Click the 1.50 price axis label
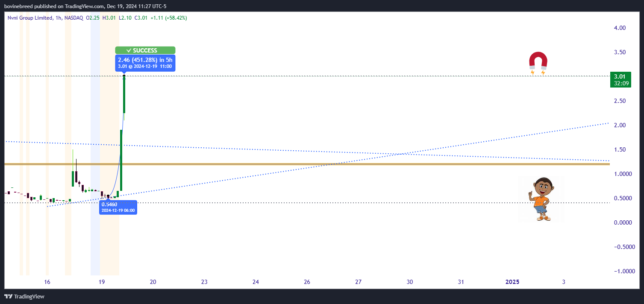 coord(619,149)
